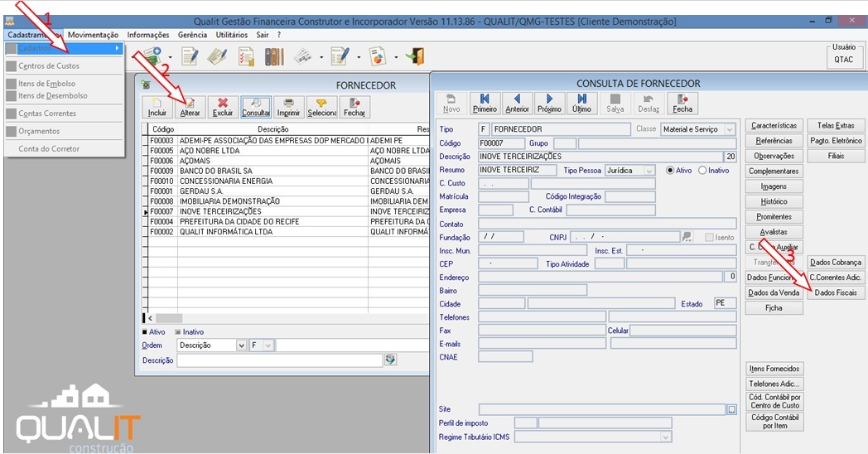Click Fecha in Consulta de Fornecedor
Viewport: 868px width, 454px height.
pos(682,104)
